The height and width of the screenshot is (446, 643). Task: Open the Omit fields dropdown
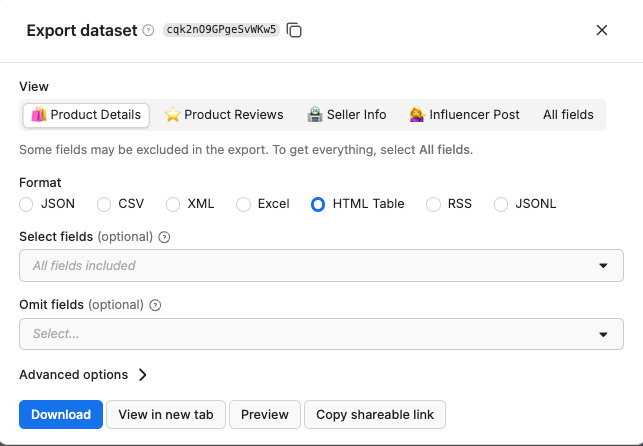(x=321, y=334)
